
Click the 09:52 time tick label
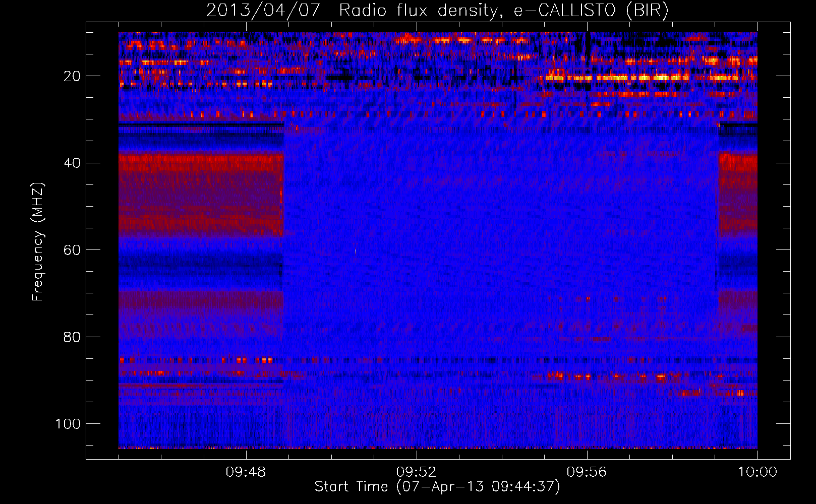416,472
